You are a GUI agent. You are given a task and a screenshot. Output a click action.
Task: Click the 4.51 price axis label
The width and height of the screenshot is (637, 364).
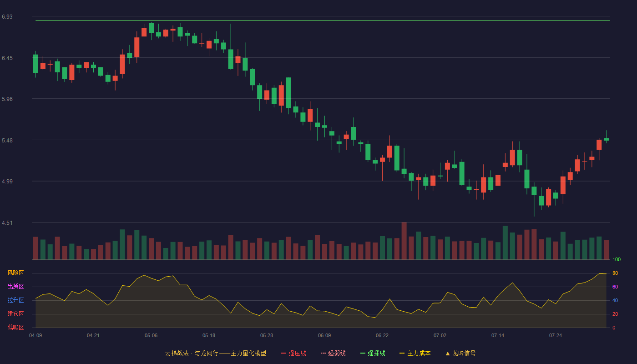point(7,223)
